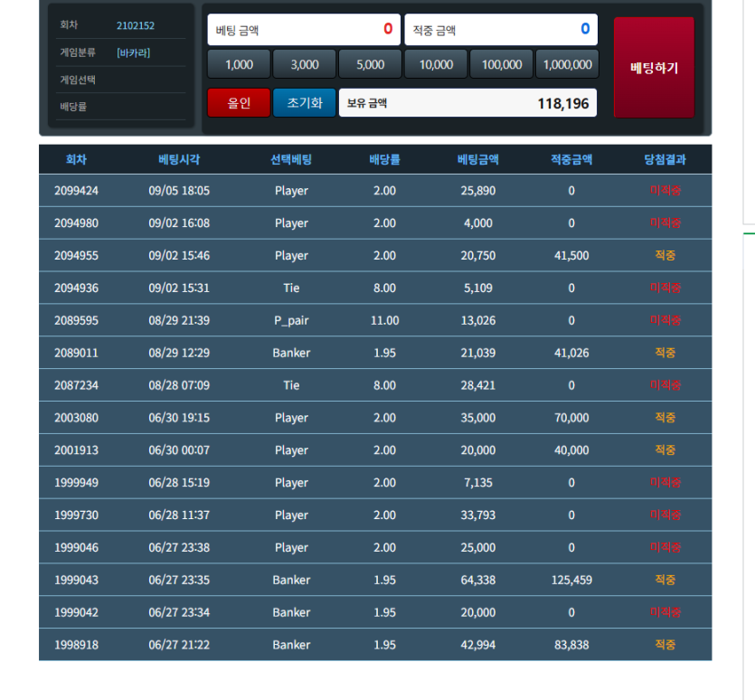
Task: Click the 적중금액 column header
Action: click(x=571, y=159)
